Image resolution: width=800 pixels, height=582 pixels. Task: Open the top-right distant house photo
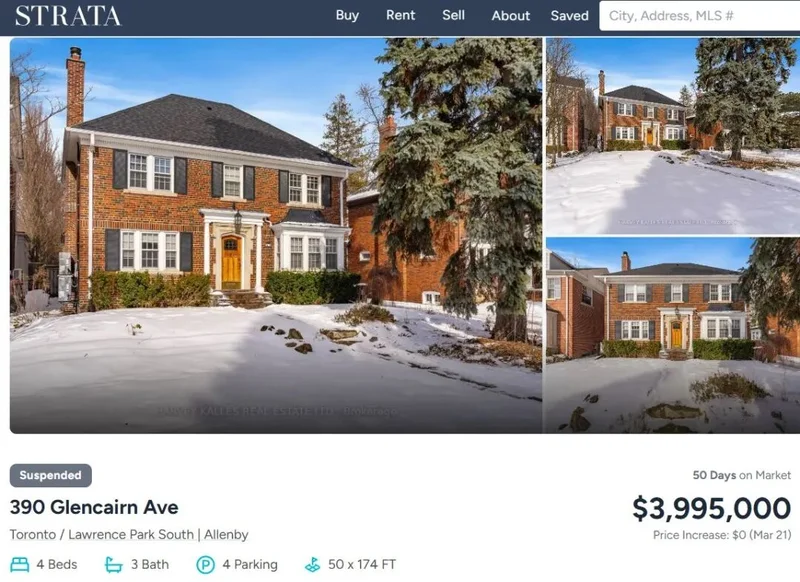click(673, 136)
